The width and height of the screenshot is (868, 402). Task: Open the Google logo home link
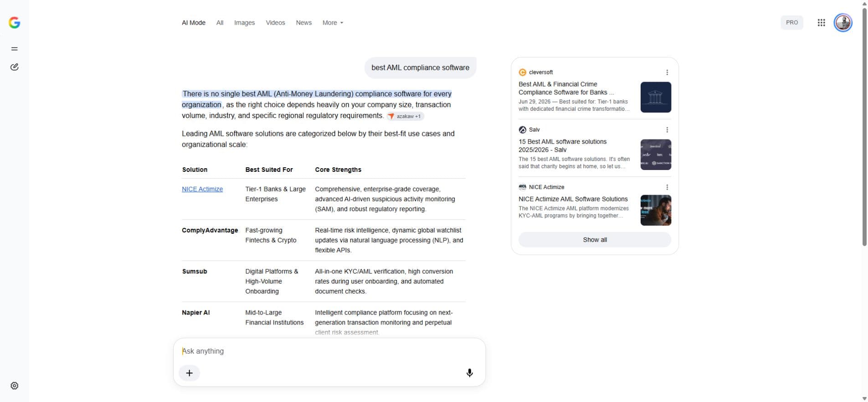(x=15, y=23)
